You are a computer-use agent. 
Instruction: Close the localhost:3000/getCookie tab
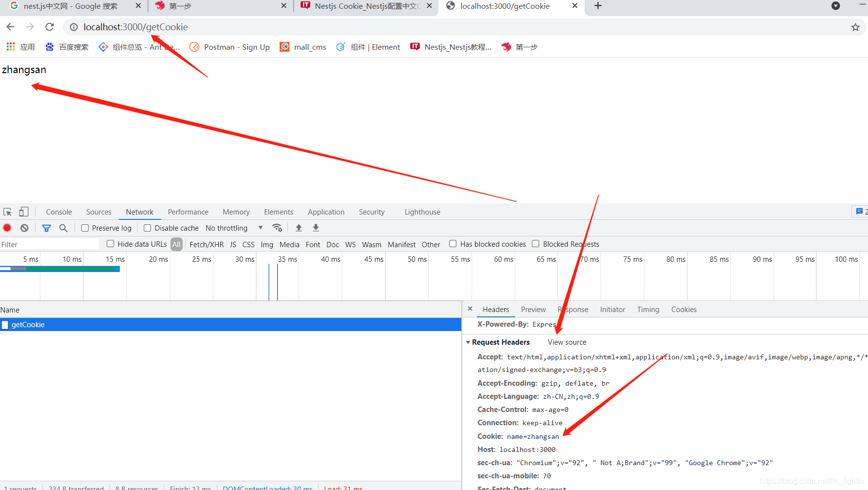(575, 6)
